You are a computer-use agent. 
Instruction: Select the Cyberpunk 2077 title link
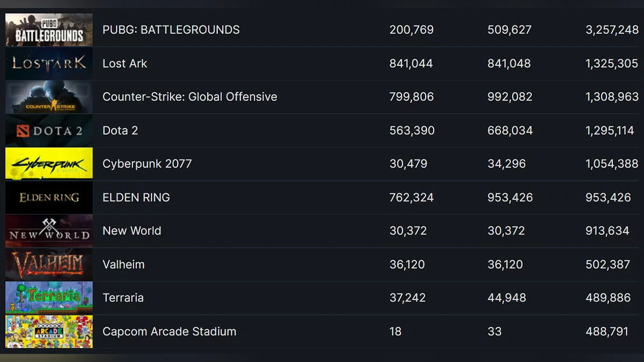click(x=147, y=164)
